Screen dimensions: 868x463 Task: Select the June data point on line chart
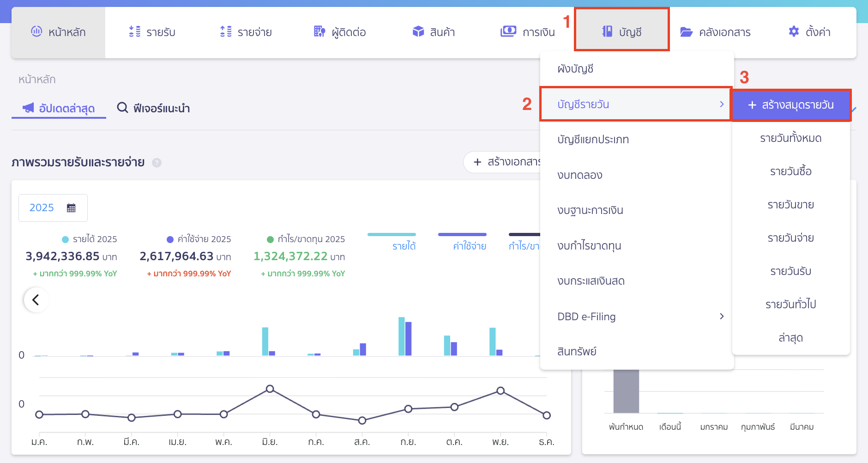pyautogui.click(x=270, y=389)
